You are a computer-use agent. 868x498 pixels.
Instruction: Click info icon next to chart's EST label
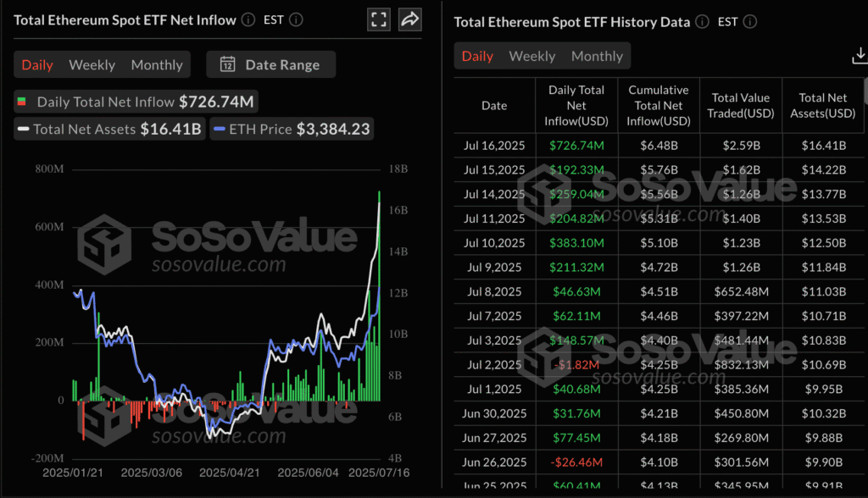tap(294, 19)
